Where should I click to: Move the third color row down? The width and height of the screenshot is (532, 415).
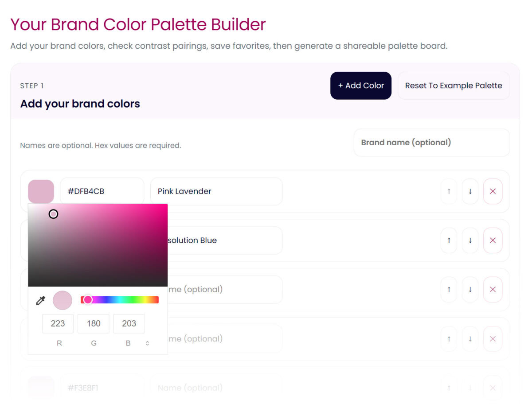point(470,289)
